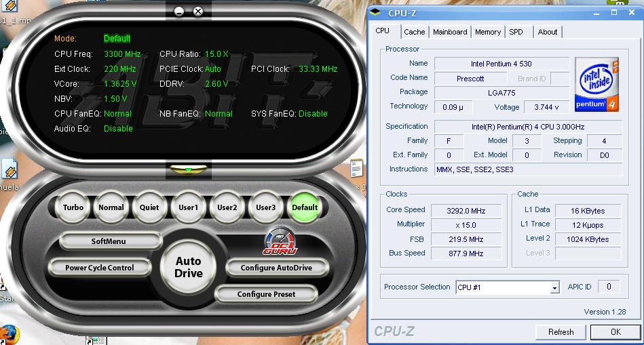Refresh the CPU-Z readings
The width and height of the screenshot is (644, 345).
[561, 332]
